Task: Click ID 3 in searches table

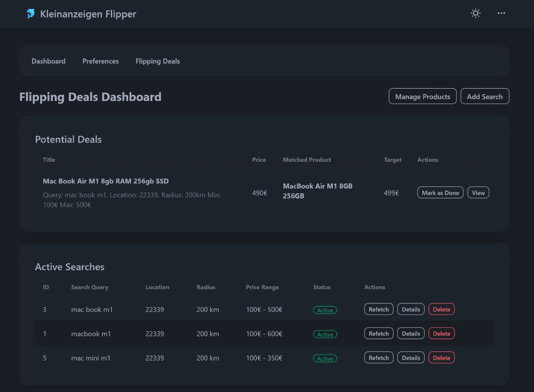Action: coord(44,310)
